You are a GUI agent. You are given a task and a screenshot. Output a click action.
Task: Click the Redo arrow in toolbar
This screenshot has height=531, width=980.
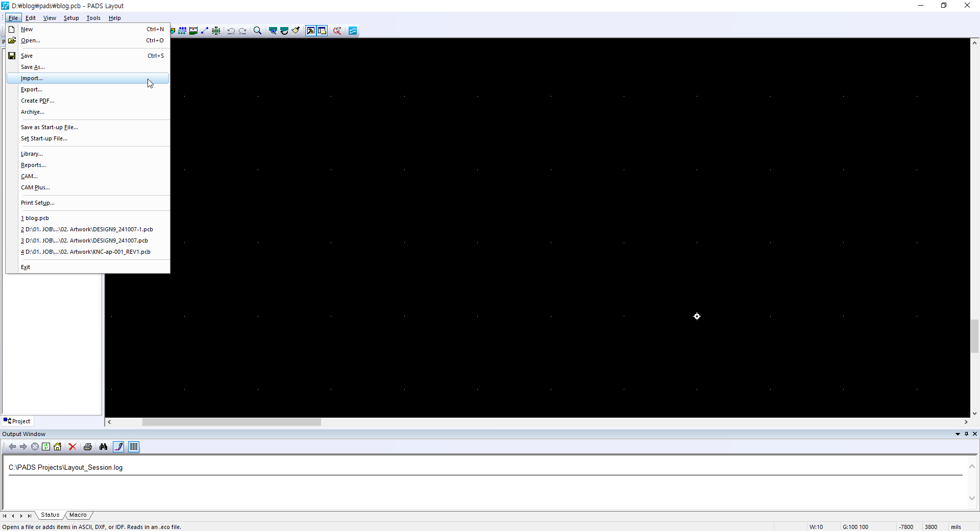(x=242, y=31)
